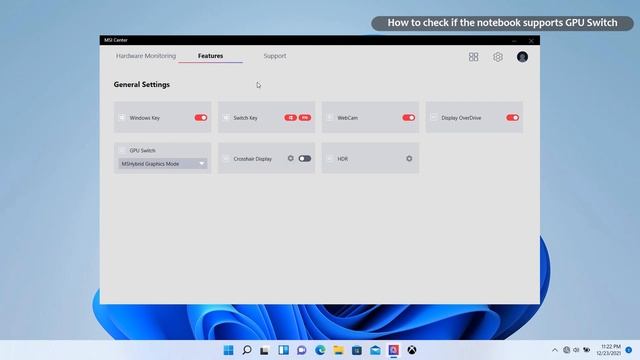Viewport: 640px width, 360px height.
Task: Show hidden icons in system tray
Action: pyautogui.click(x=555, y=350)
